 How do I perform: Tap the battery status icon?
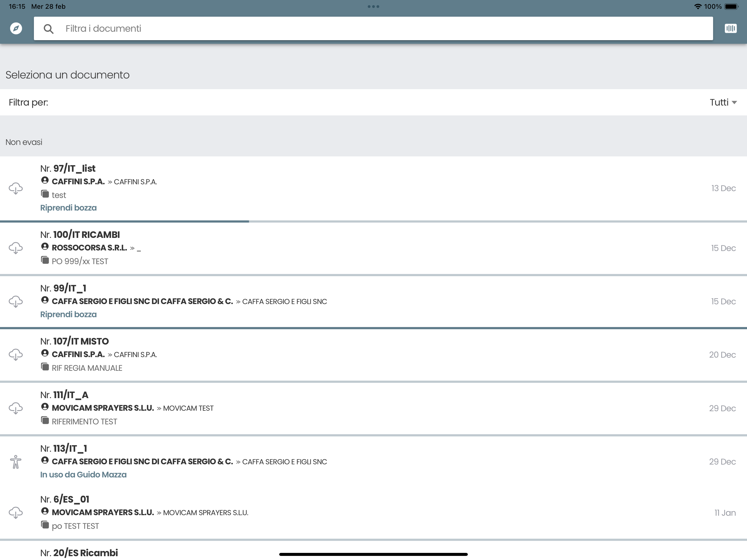pyautogui.click(x=731, y=6)
